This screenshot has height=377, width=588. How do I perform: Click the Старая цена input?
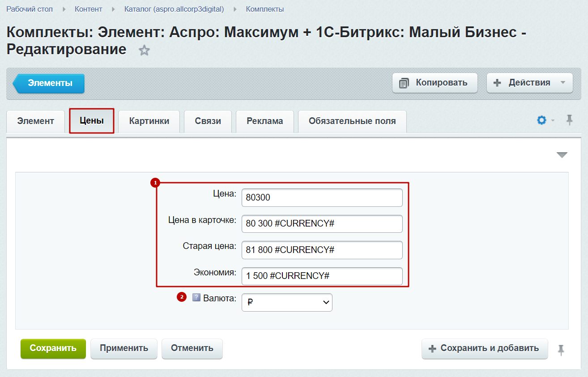point(322,250)
